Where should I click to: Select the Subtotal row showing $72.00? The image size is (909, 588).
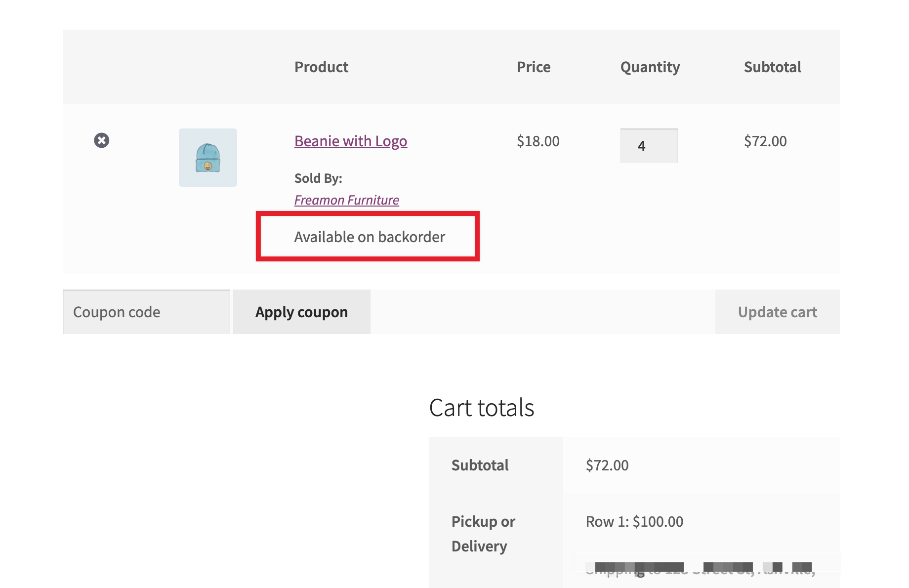[x=607, y=464]
